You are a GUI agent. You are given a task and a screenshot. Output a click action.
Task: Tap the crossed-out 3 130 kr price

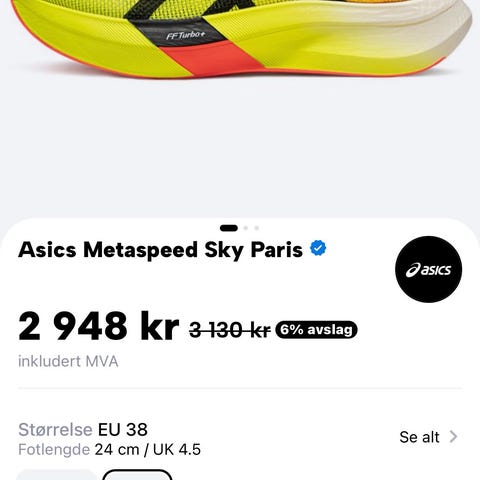coord(230,330)
